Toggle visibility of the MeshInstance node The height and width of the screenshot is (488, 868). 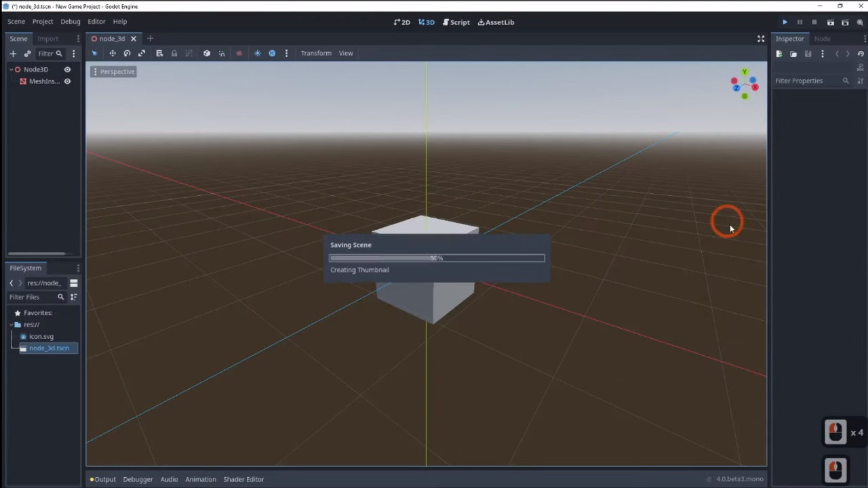point(67,81)
